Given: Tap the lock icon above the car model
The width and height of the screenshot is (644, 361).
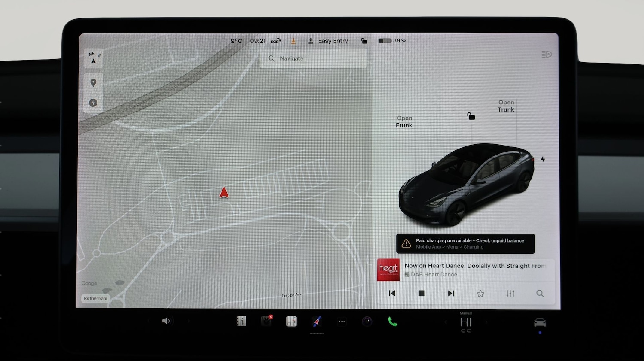Looking at the screenshot, I should 471,115.
